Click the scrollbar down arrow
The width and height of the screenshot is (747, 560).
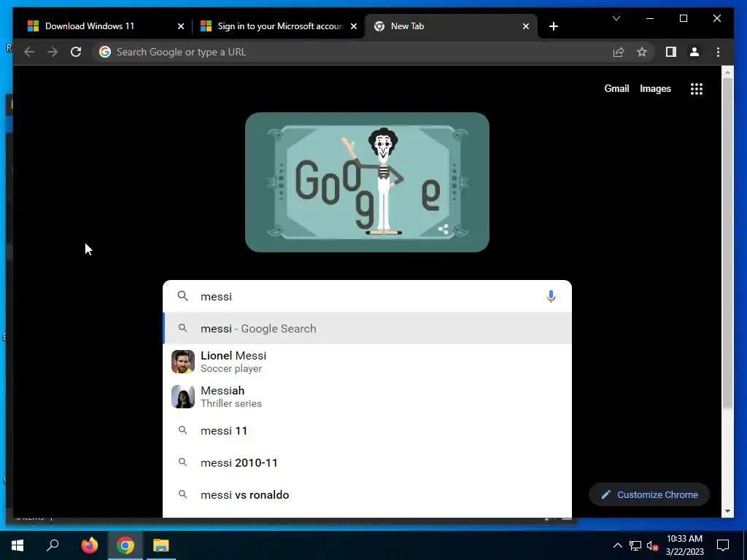pyautogui.click(x=727, y=511)
